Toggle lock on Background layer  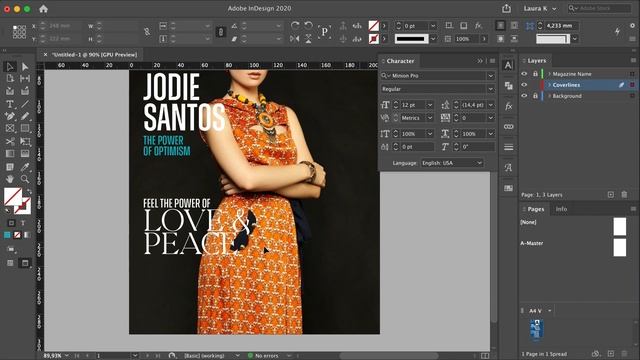pos(535,96)
